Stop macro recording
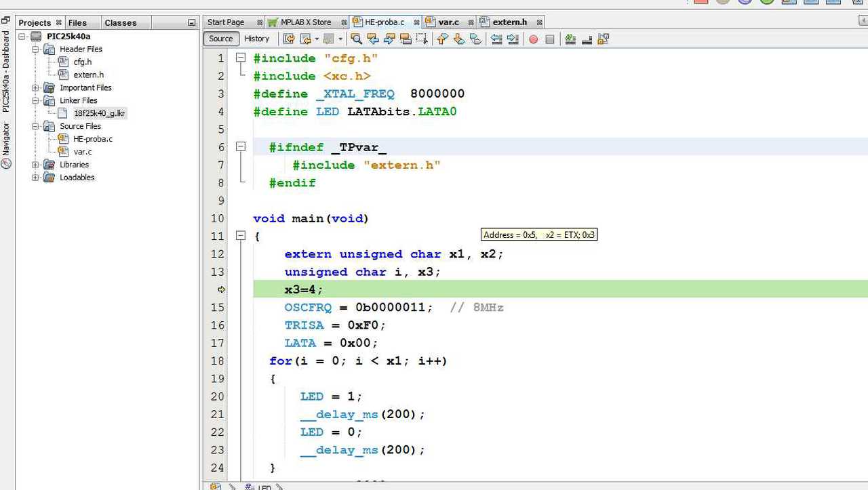The height and width of the screenshot is (490, 868). tap(550, 39)
